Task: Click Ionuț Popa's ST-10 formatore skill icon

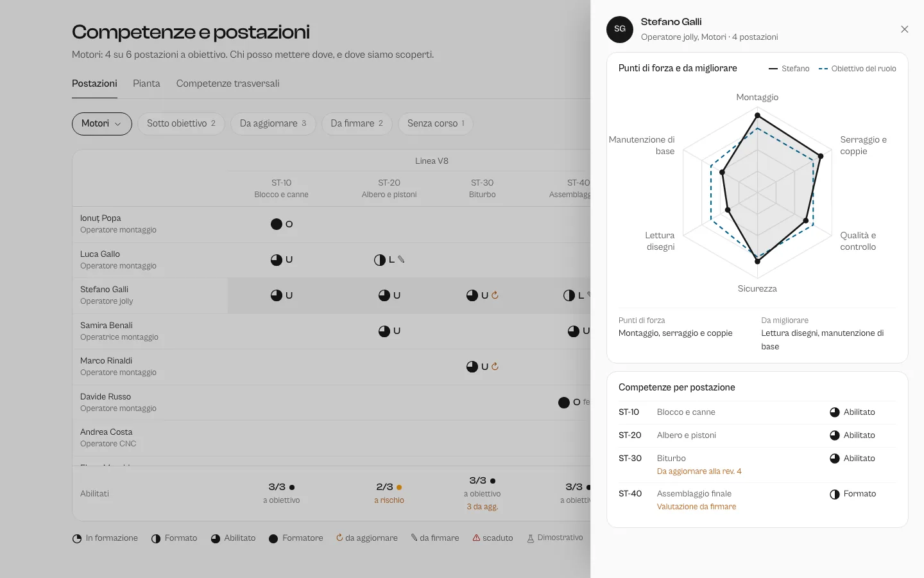Action: click(x=277, y=224)
